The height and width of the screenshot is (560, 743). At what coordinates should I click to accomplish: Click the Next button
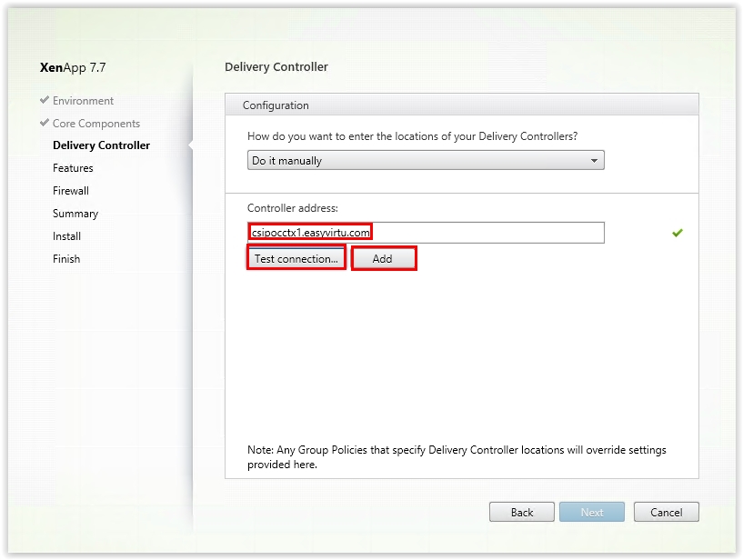[x=592, y=512]
